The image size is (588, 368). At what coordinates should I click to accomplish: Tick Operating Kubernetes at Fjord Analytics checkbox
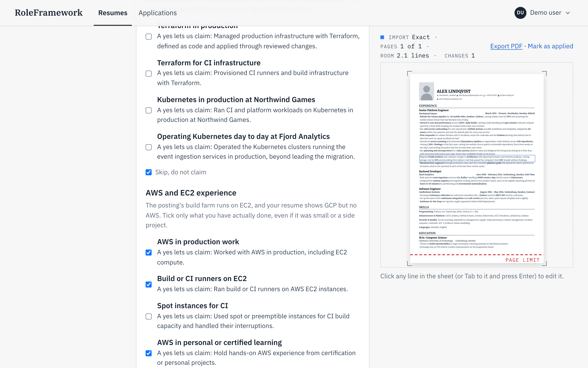pos(149,147)
